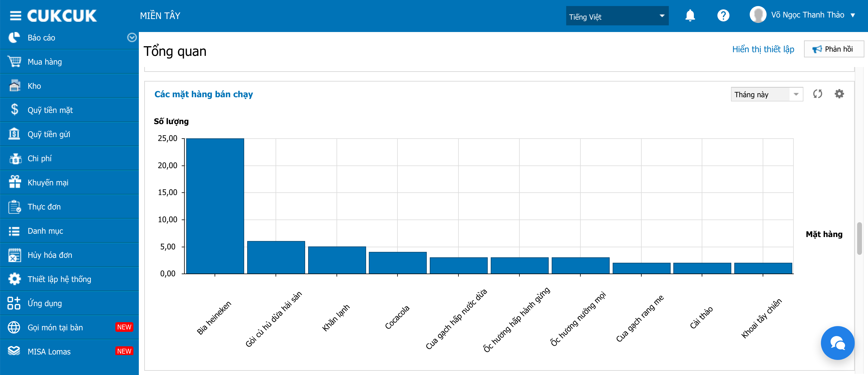Click the notification bell icon
Screen dimensions: 868x375
(690, 15)
